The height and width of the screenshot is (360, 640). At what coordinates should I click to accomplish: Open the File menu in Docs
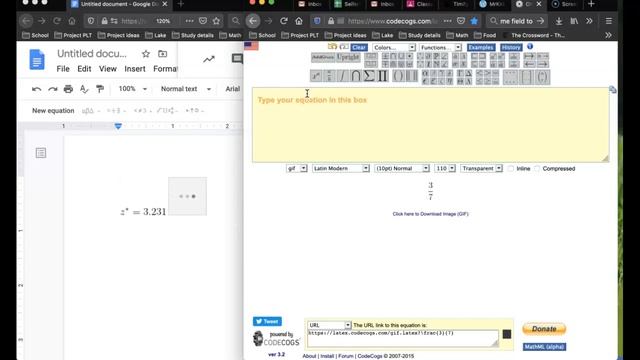click(x=63, y=69)
